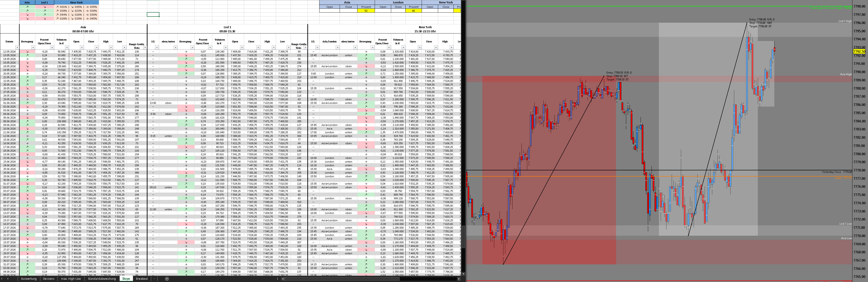Open Asia session Volumen in K filter
Screen dimensions: 868x282
tap(67, 47)
